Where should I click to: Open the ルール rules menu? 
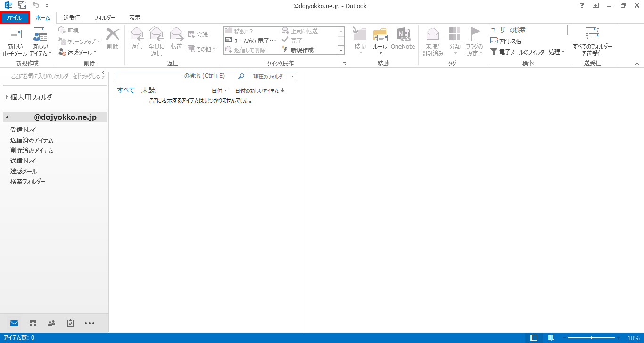pos(380,42)
